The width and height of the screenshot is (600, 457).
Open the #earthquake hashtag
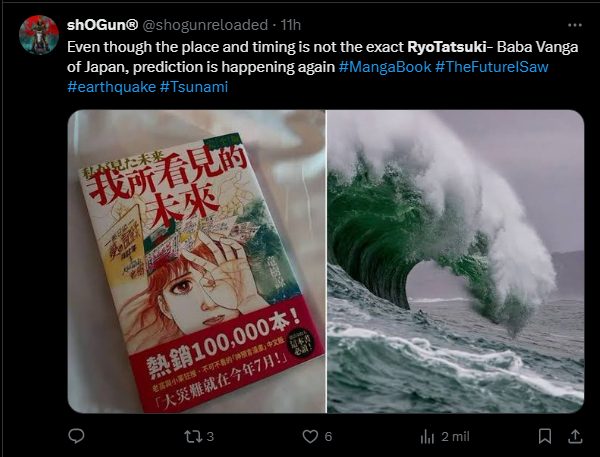[111, 87]
